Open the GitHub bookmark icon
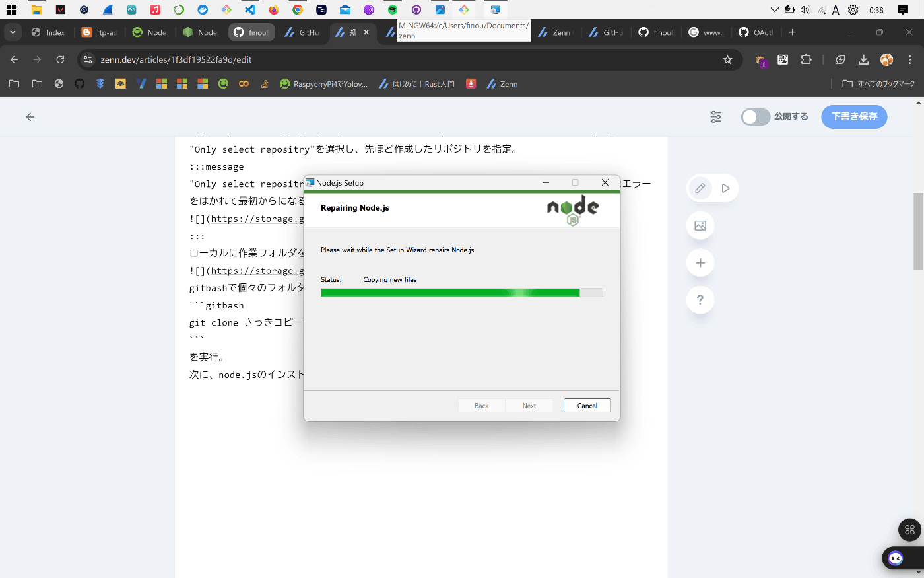 79,84
